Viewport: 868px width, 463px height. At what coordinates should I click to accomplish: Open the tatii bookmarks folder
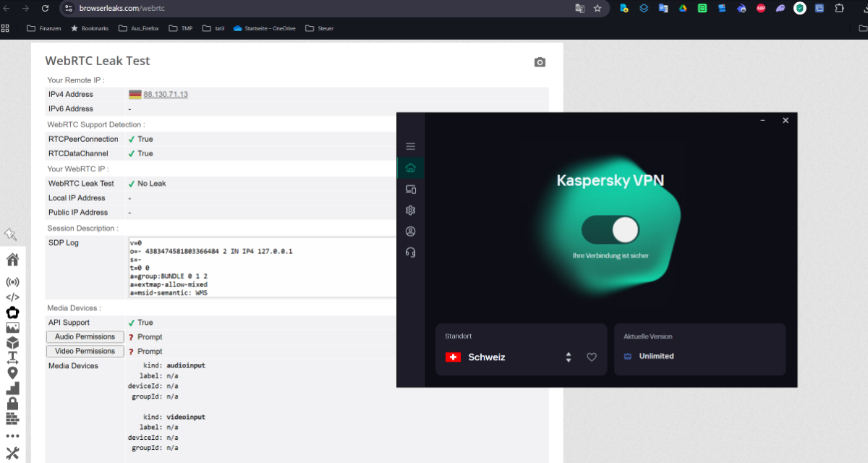coord(213,28)
